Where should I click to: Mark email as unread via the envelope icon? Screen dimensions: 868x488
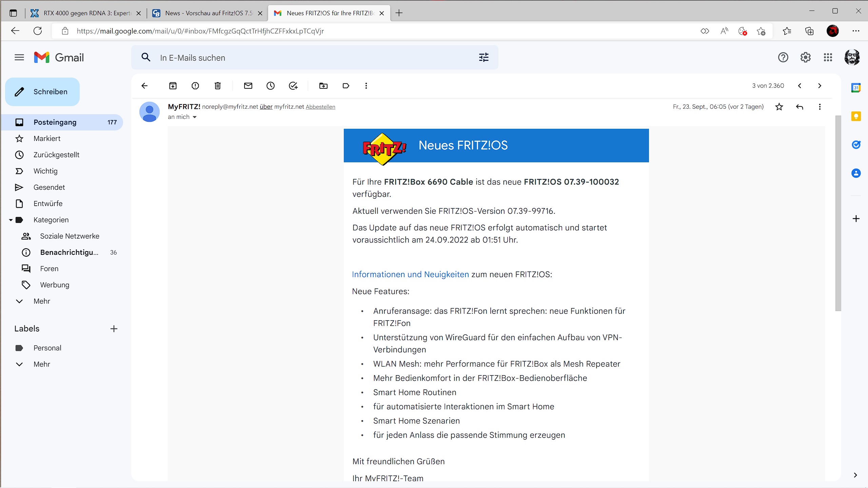pyautogui.click(x=248, y=86)
